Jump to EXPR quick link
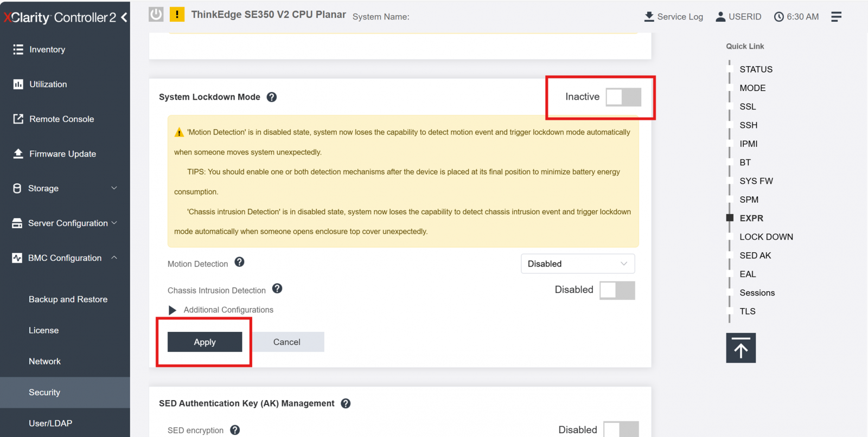 [x=751, y=218]
